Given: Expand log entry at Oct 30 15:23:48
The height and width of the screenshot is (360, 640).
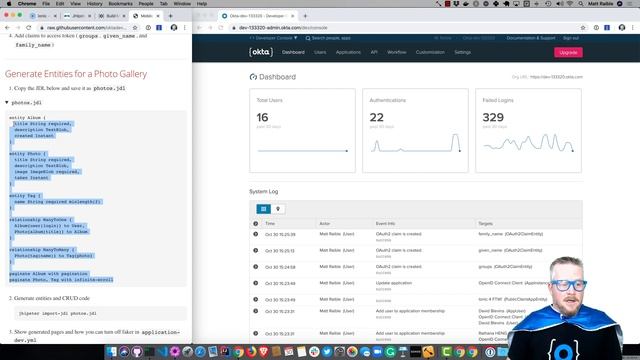Looking at the screenshot, I should (x=256, y=283).
